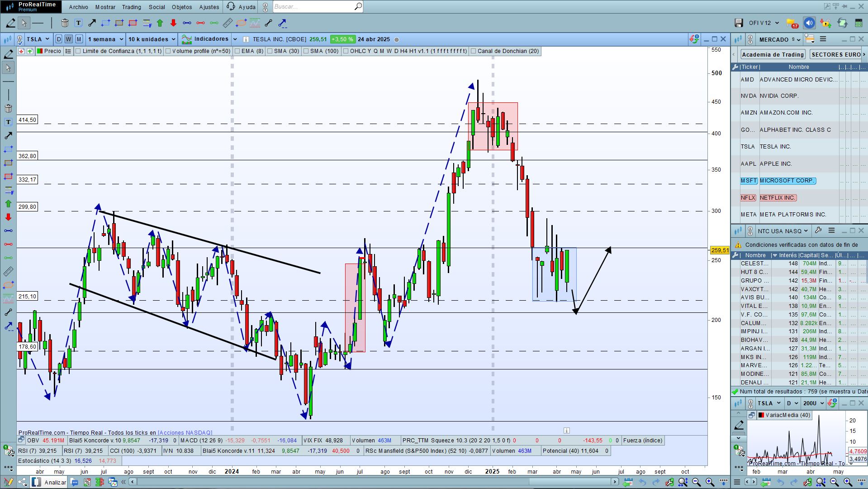Open the OFI V12 workspace dropdown
Viewport: 868px width, 489px height.
(x=764, y=23)
